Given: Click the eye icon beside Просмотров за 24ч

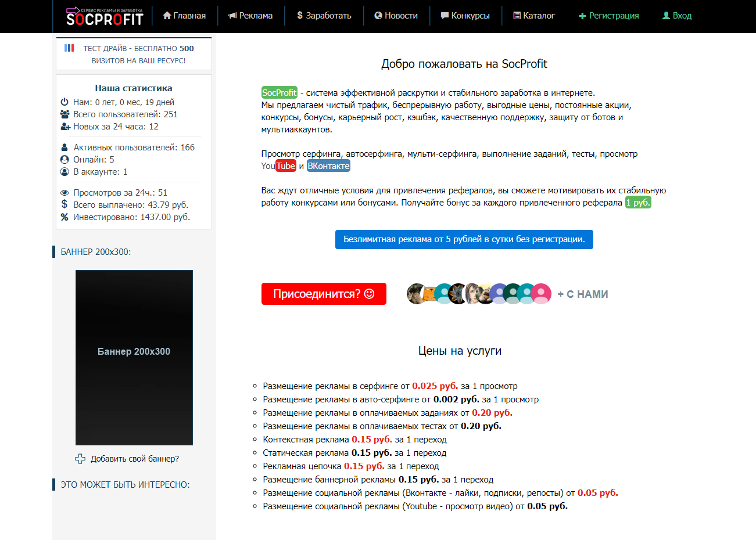Looking at the screenshot, I should (65, 193).
